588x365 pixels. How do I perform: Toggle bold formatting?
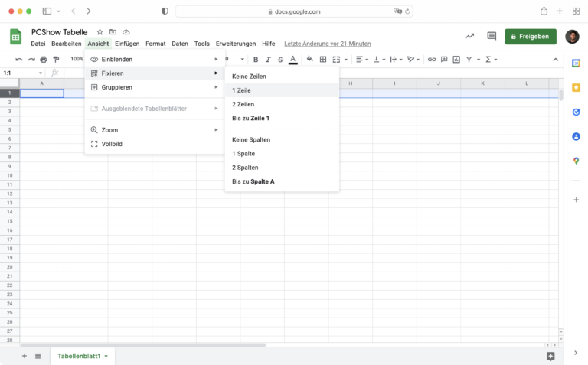pyautogui.click(x=256, y=60)
